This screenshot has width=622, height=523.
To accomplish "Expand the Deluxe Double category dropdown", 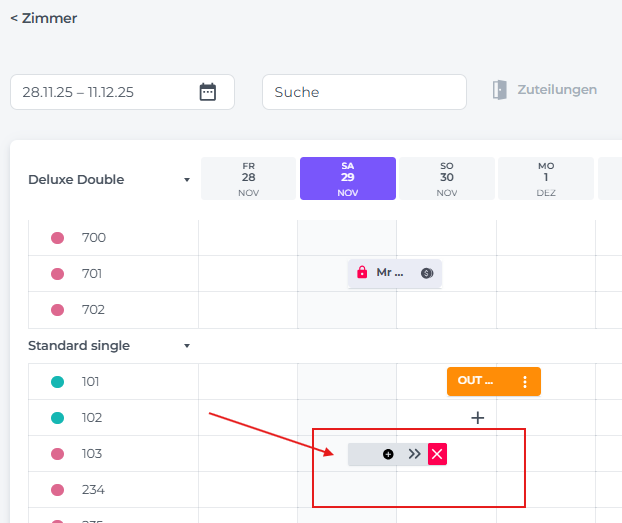I will pyautogui.click(x=187, y=180).
